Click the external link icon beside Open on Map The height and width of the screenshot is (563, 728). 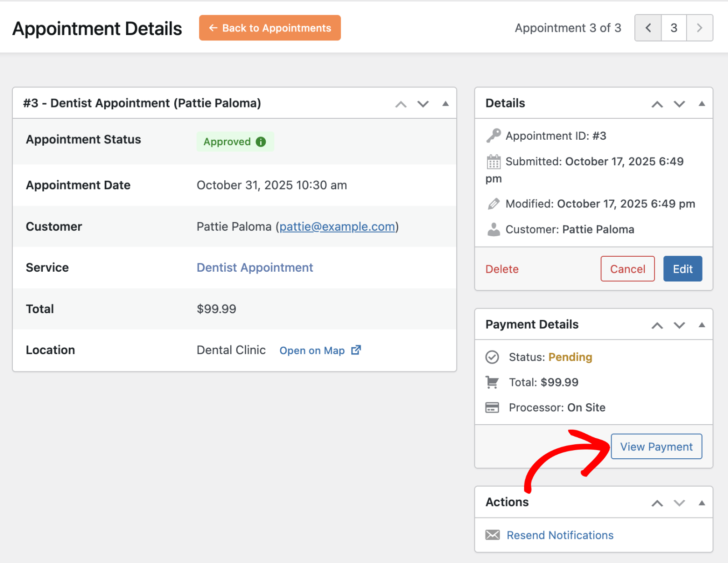356,350
